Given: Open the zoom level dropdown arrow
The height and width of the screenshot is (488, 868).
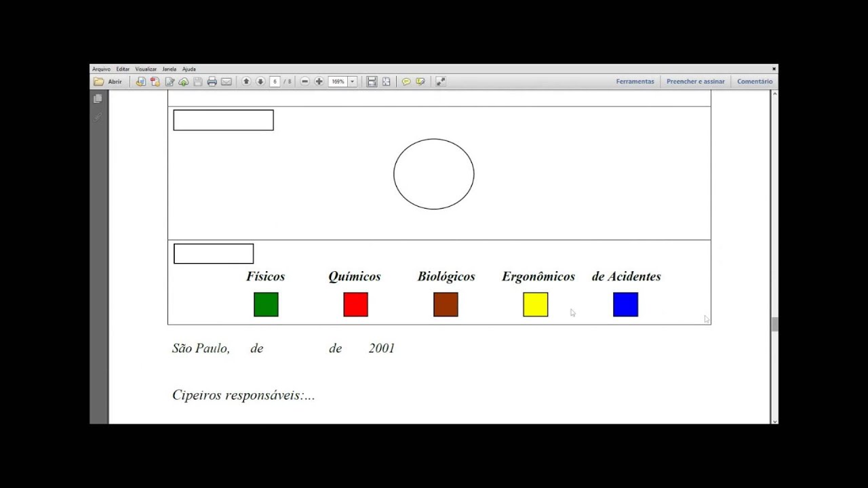Looking at the screenshot, I should (x=352, y=81).
